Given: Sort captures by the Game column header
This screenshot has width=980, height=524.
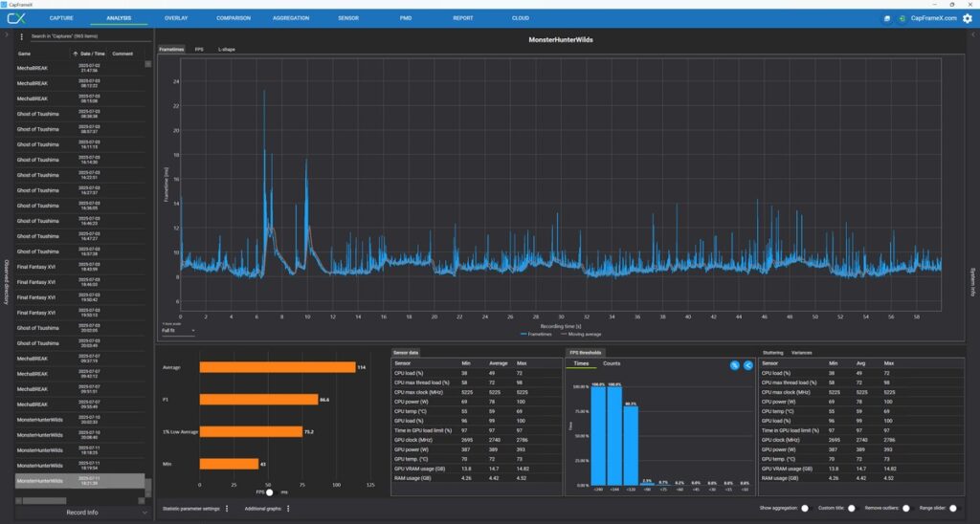Looking at the screenshot, I should pyautogui.click(x=24, y=54).
